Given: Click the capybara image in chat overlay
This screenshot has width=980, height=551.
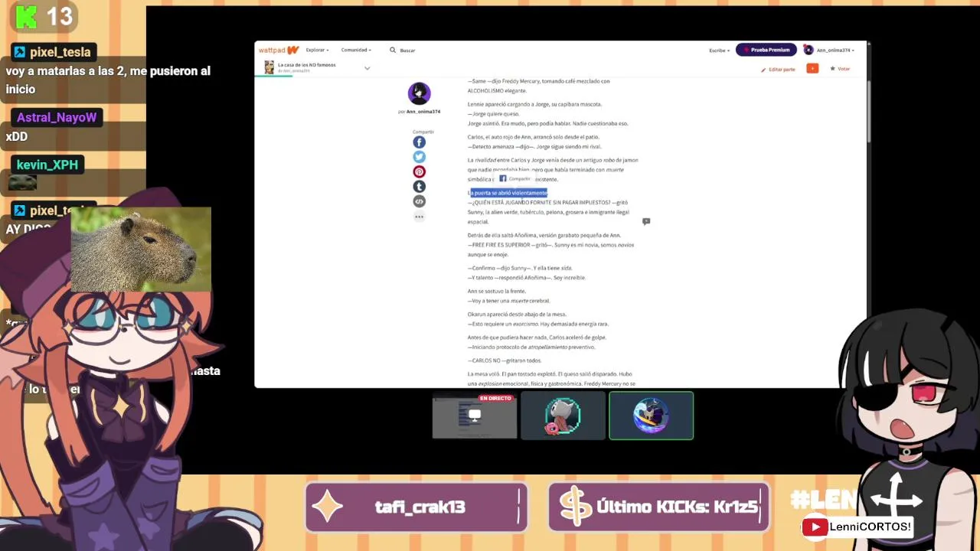Looking at the screenshot, I should [x=141, y=249].
